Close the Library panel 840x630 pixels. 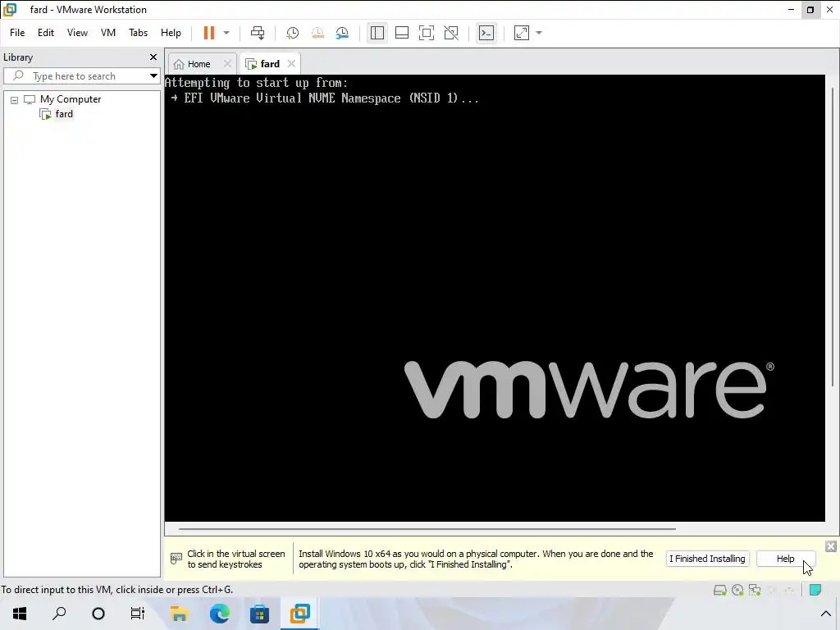[x=153, y=57]
